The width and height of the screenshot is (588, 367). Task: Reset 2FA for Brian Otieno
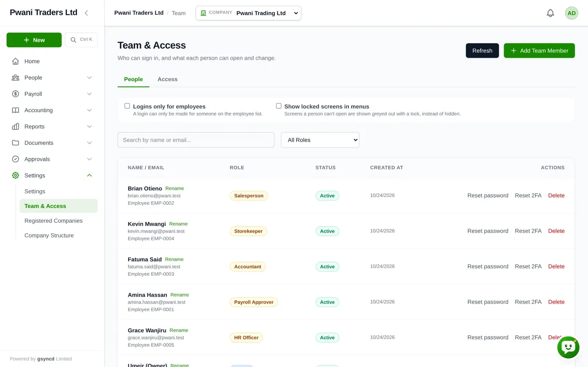pyautogui.click(x=528, y=195)
